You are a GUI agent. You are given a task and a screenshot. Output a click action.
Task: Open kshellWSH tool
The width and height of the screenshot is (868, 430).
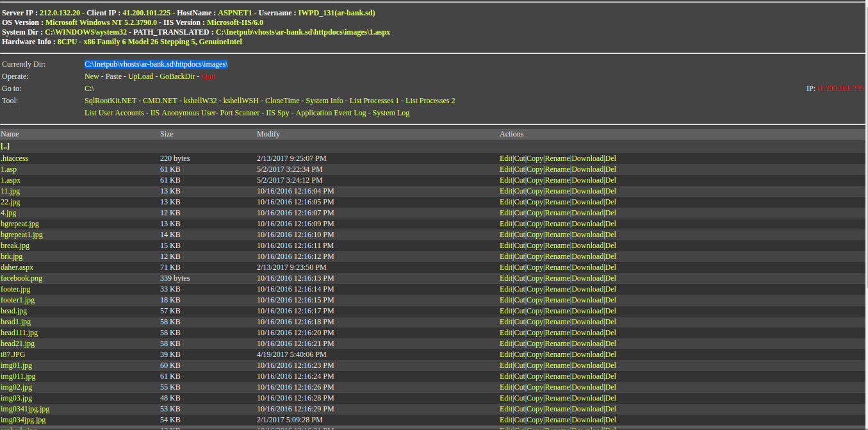click(241, 101)
